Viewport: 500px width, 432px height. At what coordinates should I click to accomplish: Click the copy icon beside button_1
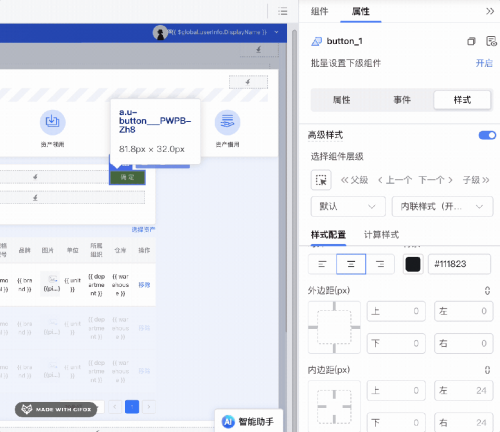pyautogui.click(x=471, y=41)
